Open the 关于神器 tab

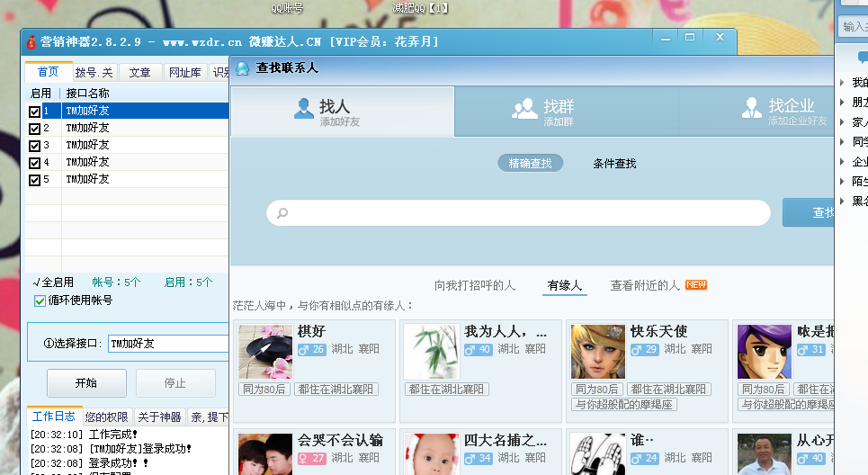pyautogui.click(x=159, y=417)
